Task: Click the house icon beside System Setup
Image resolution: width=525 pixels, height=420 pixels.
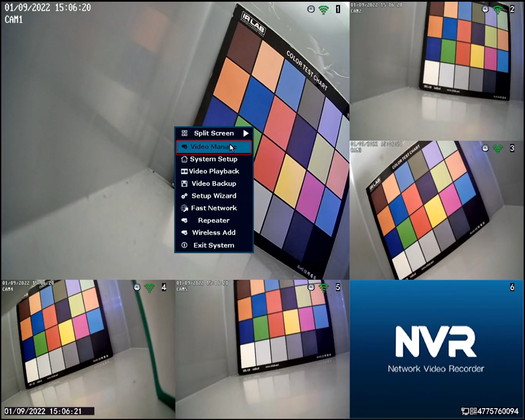Action: [184, 159]
